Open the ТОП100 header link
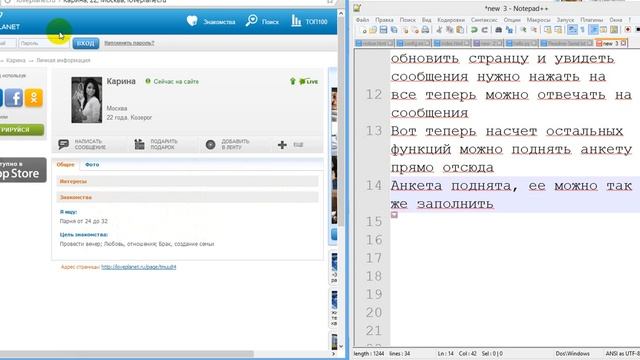 tap(309, 21)
